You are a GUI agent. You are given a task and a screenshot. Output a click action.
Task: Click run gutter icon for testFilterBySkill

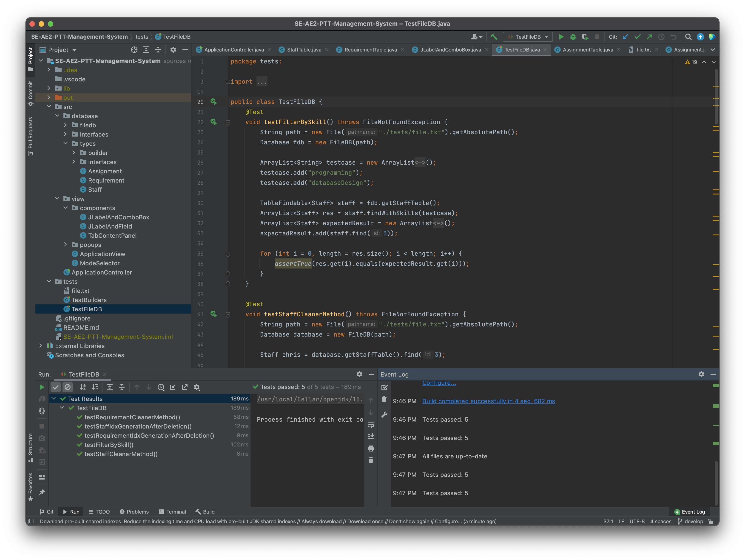click(x=213, y=122)
